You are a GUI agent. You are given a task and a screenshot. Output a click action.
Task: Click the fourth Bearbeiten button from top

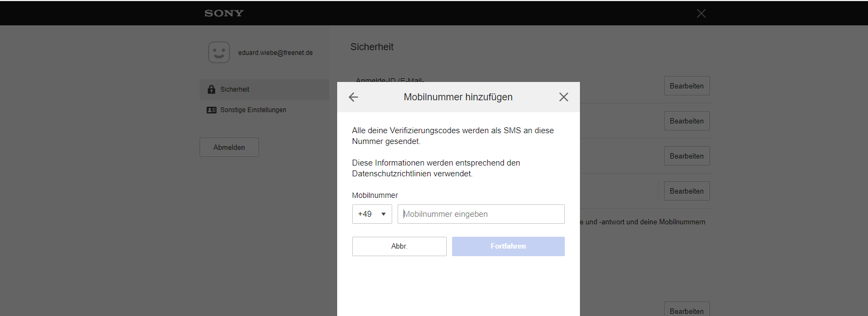686,191
